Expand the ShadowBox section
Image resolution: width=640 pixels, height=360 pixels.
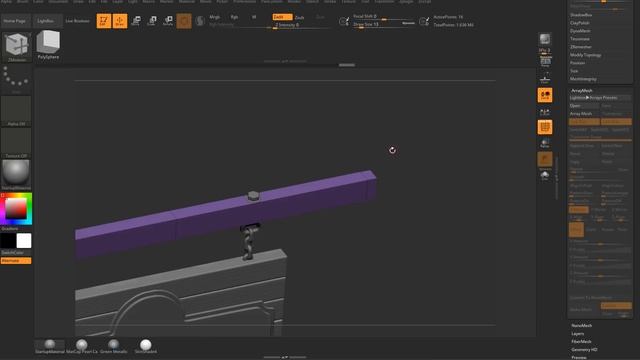coord(581,15)
